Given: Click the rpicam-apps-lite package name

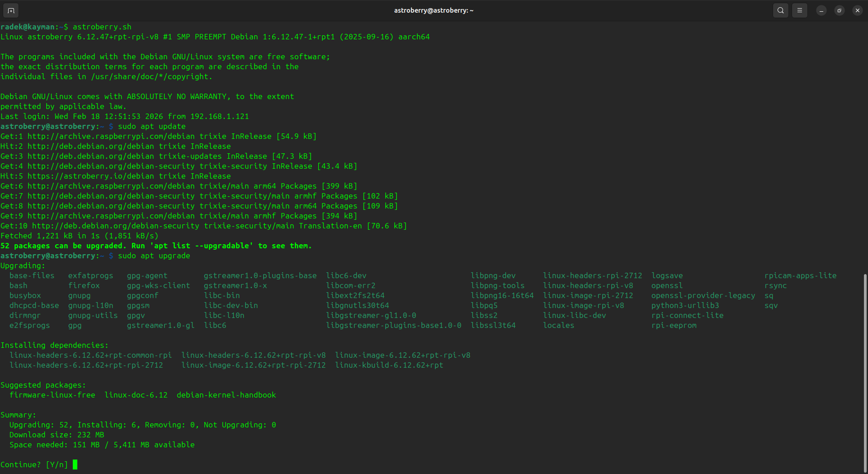Looking at the screenshot, I should point(800,276).
